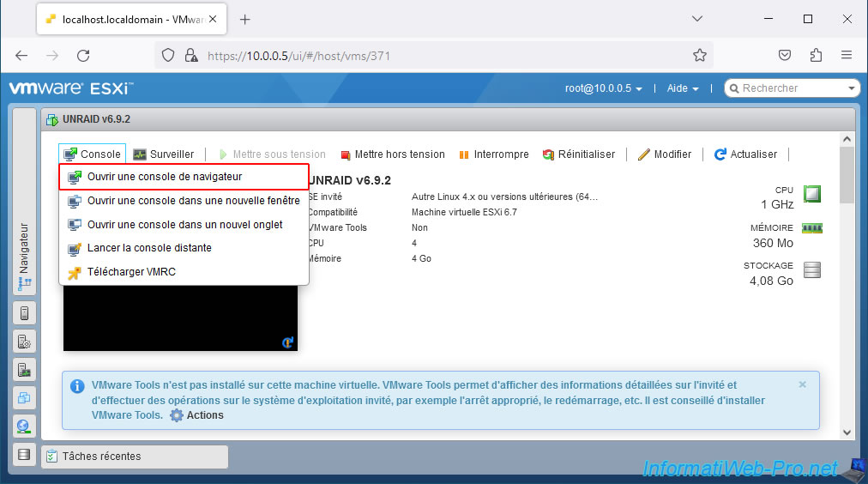Open the Aide help dropdown
Image resolution: width=868 pixels, height=484 pixels.
point(683,88)
